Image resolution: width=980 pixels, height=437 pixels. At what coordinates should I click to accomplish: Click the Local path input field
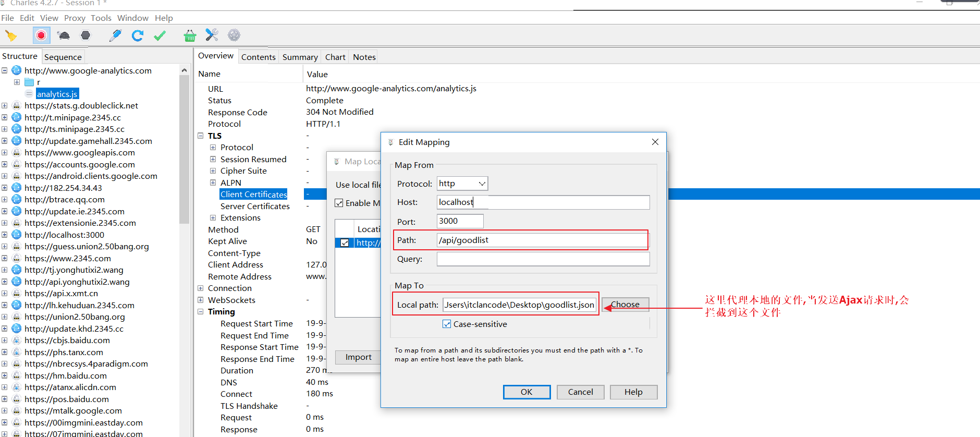519,305
